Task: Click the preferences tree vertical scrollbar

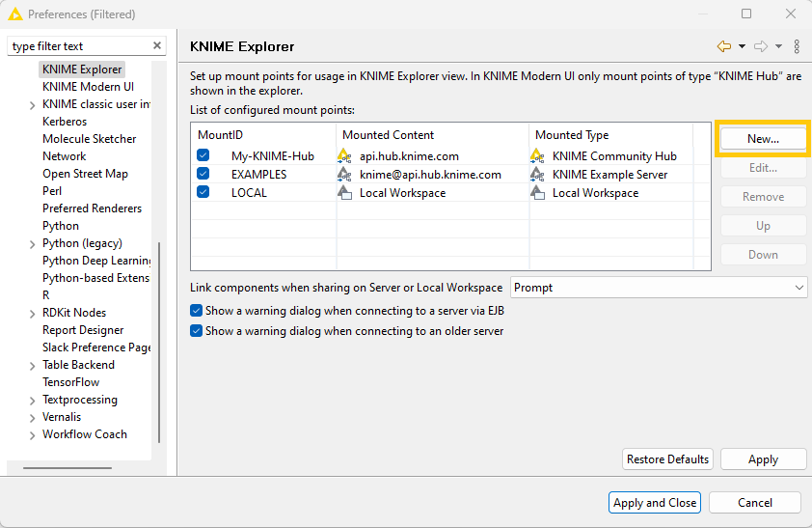Action: 159,338
